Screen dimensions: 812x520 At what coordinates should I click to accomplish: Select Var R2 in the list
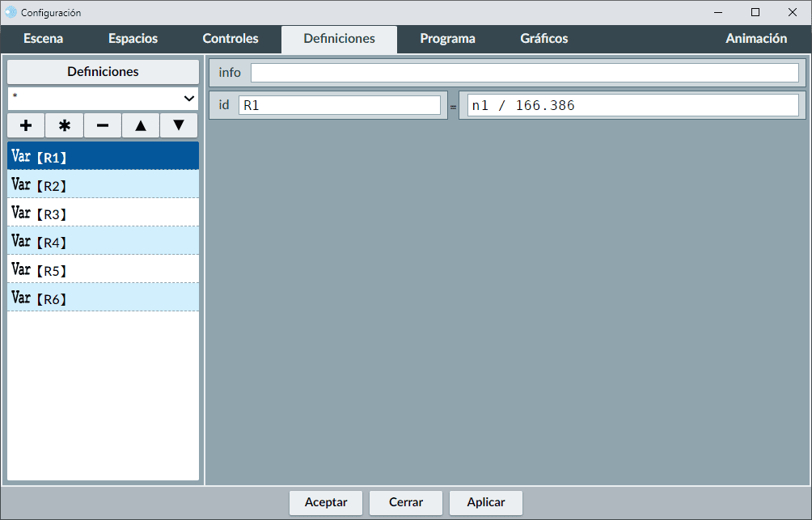(x=103, y=184)
